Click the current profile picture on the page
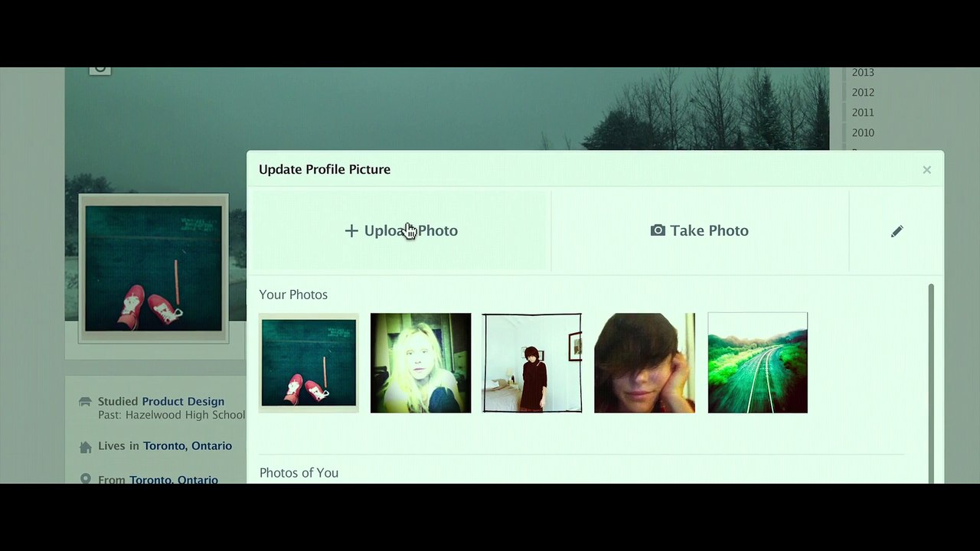The height and width of the screenshot is (551, 980). (x=153, y=268)
